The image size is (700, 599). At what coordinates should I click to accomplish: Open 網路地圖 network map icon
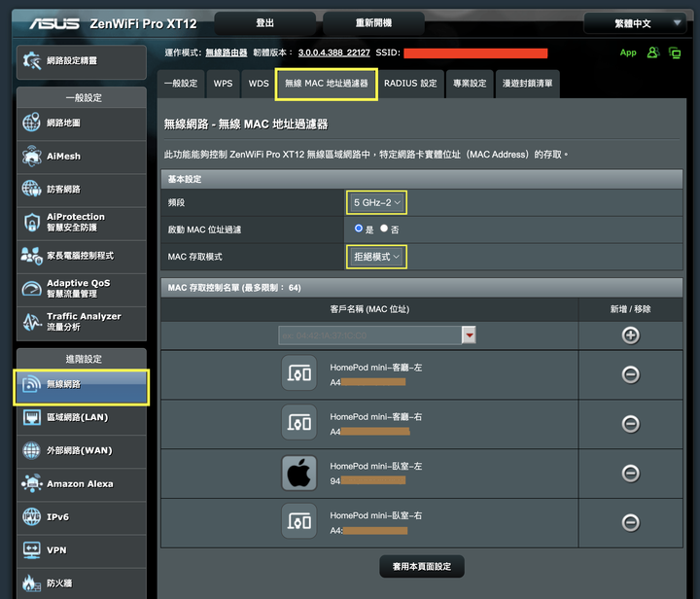coord(32,123)
